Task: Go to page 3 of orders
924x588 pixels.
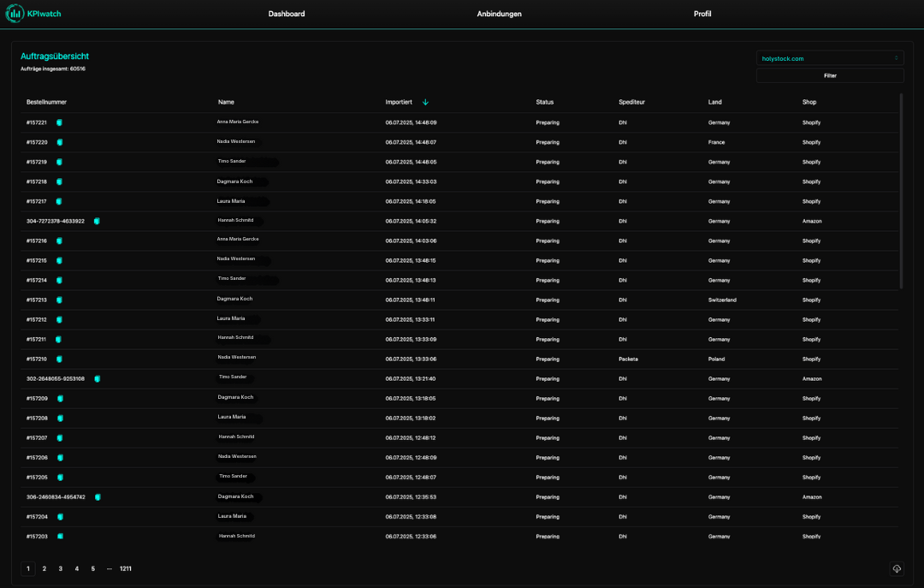Action: tap(60, 568)
